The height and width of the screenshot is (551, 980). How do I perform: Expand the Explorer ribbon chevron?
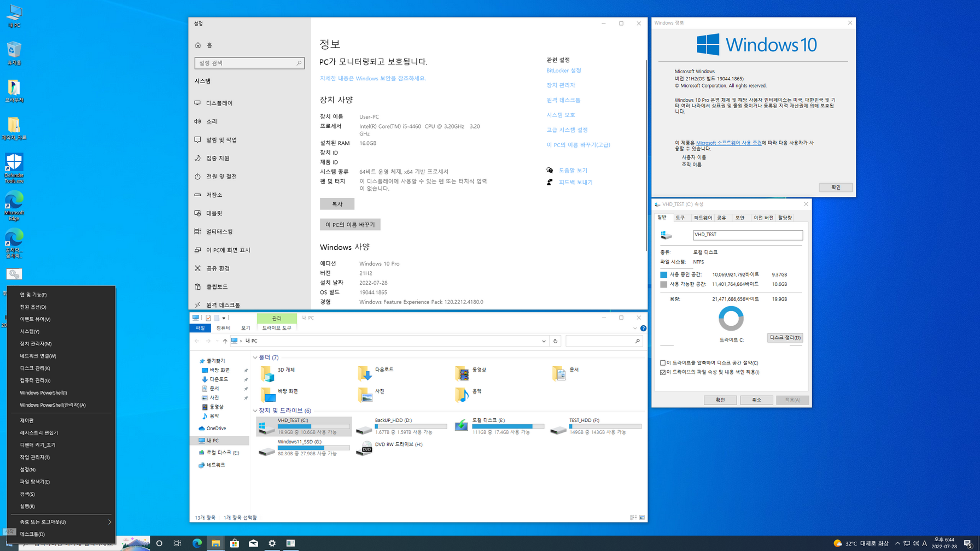point(634,328)
